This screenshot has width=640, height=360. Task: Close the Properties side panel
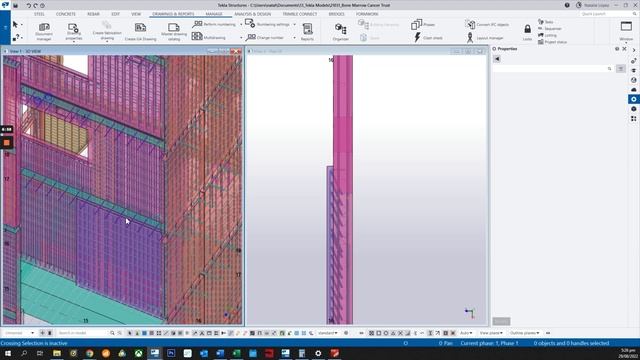pyautogui.click(x=624, y=49)
